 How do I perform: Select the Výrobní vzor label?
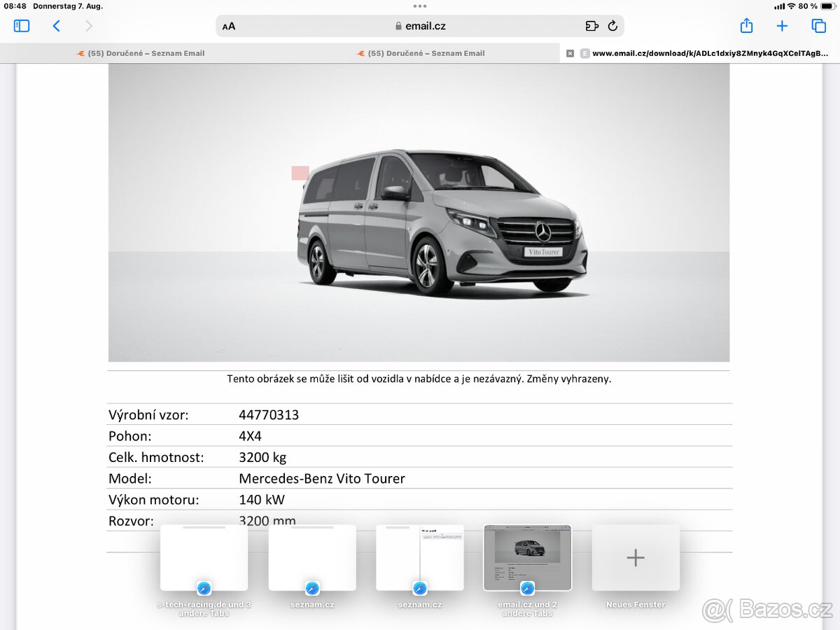coord(148,414)
